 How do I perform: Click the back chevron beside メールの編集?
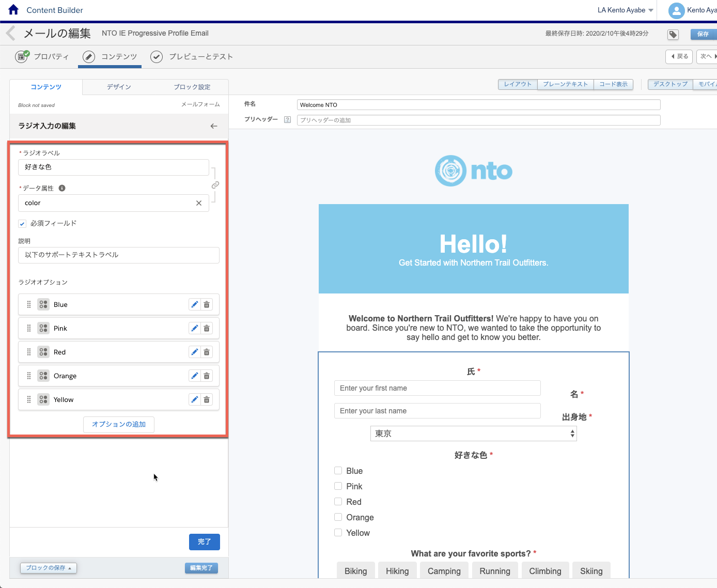tap(11, 34)
